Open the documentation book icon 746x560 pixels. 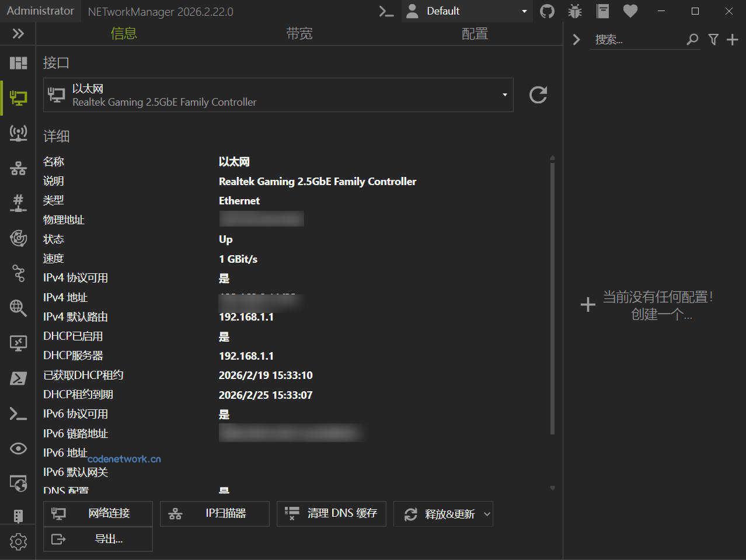602,11
